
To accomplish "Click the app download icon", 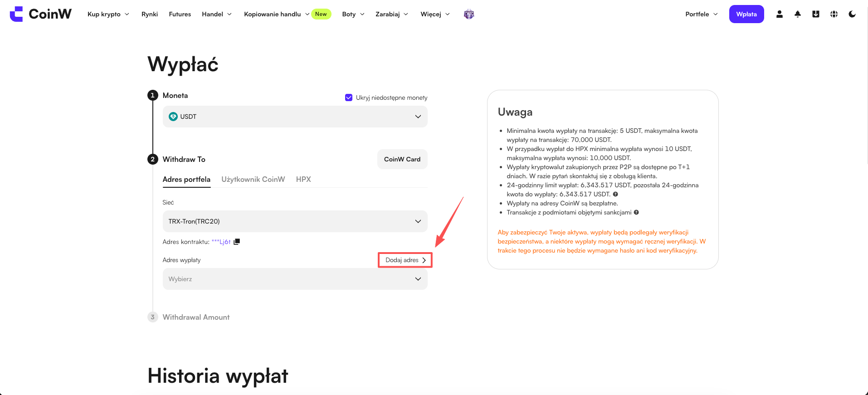I will (x=815, y=14).
